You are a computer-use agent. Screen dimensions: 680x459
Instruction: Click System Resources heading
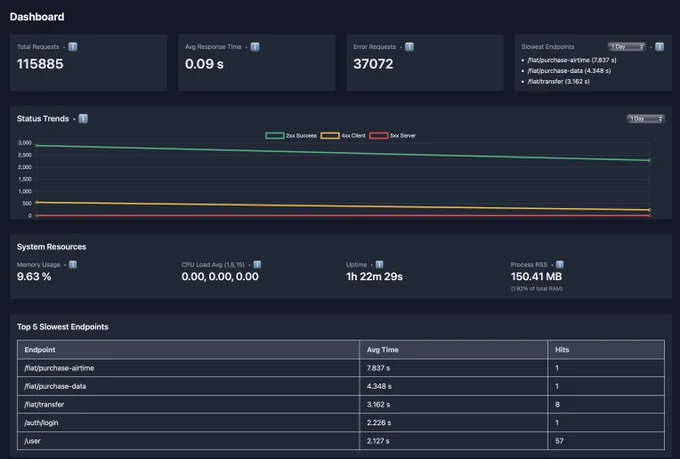51,247
